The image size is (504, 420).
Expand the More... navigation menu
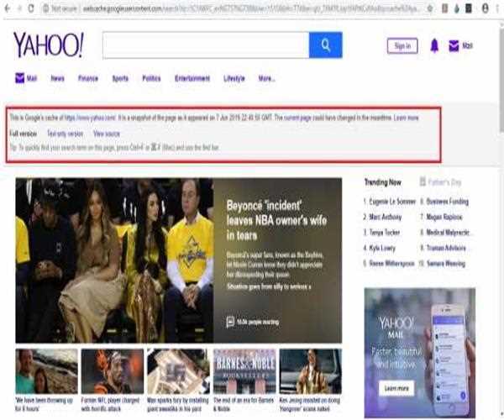266,78
